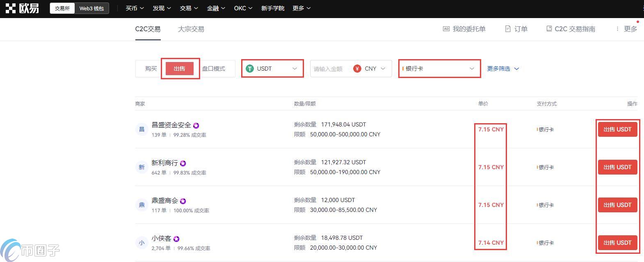Click the 请输入金额 amount input field
The height and width of the screenshot is (262, 644).
pos(329,69)
